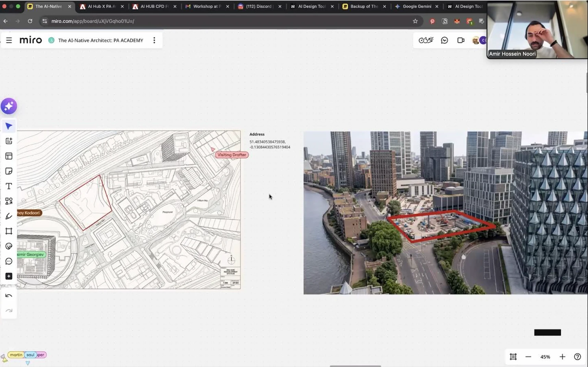Choose the Text tool
Screen dimensions: 588x367
point(9,186)
